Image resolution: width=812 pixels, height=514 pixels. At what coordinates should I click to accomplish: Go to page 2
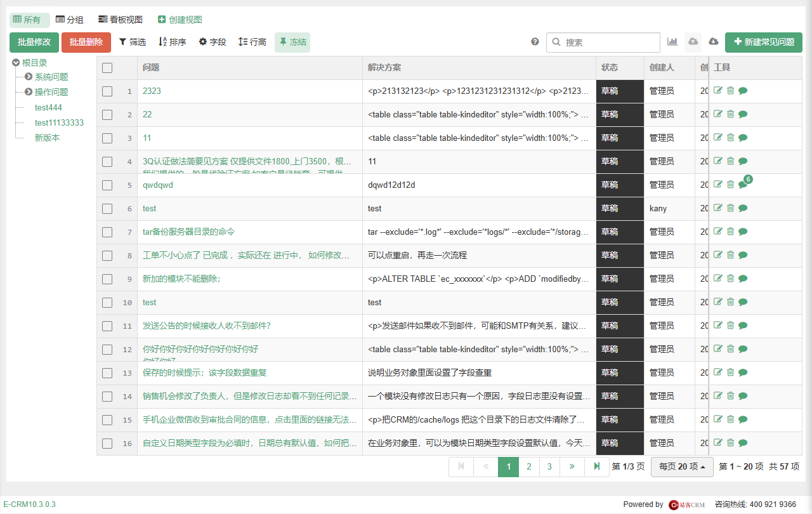coord(529,466)
